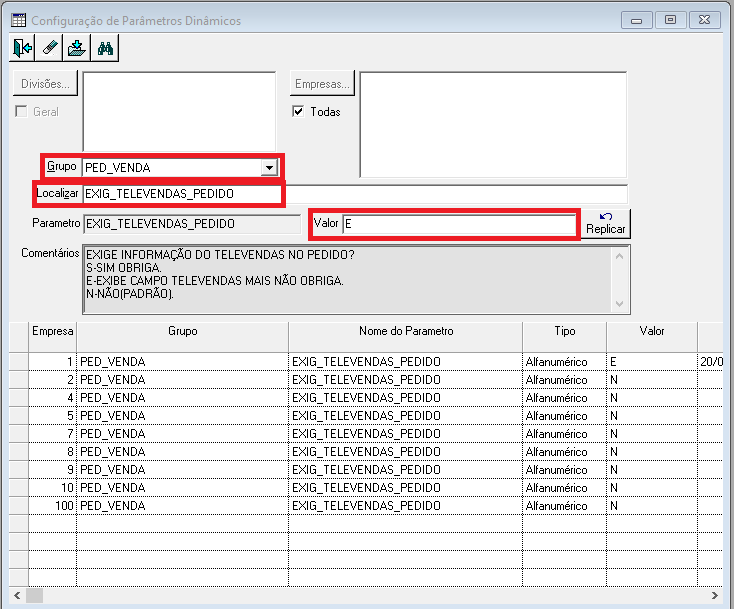Click the binoculars search toolbar icon
This screenshot has width=734, height=609.
click(x=105, y=48)
